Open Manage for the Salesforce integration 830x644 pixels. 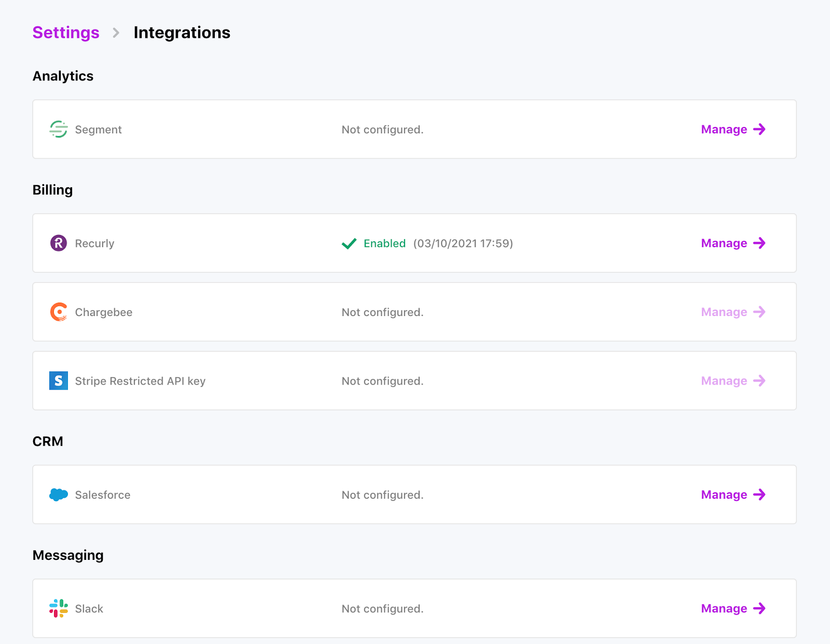tap(724, 495)
